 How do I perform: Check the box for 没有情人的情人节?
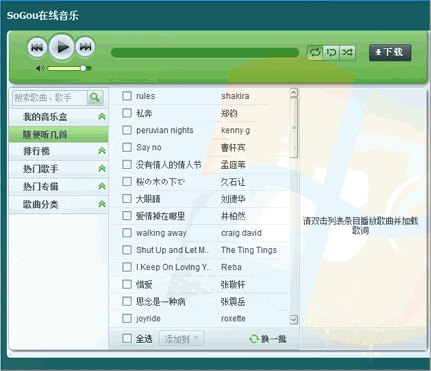[127, 164]
